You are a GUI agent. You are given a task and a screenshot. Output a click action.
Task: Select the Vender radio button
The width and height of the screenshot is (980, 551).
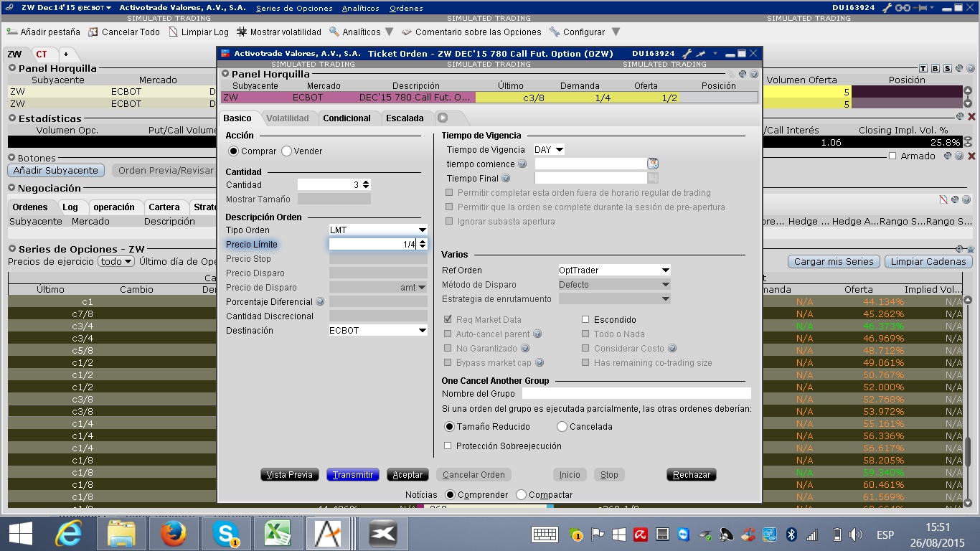tap(286, 151)
